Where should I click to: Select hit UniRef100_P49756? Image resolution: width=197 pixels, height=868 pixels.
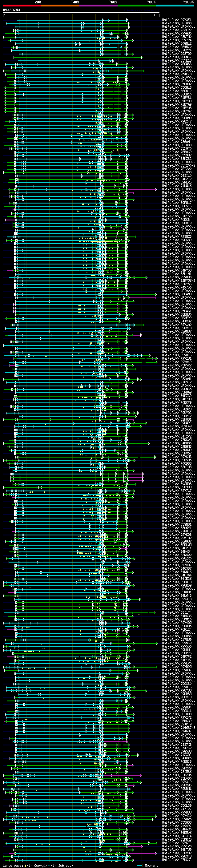click(177, 287)
